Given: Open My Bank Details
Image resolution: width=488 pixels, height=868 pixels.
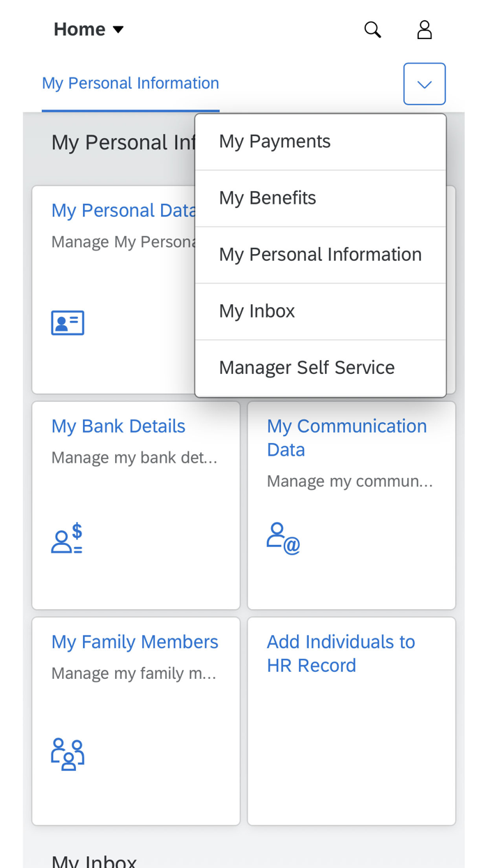Looking at the screenshot, I should point(118,426).
